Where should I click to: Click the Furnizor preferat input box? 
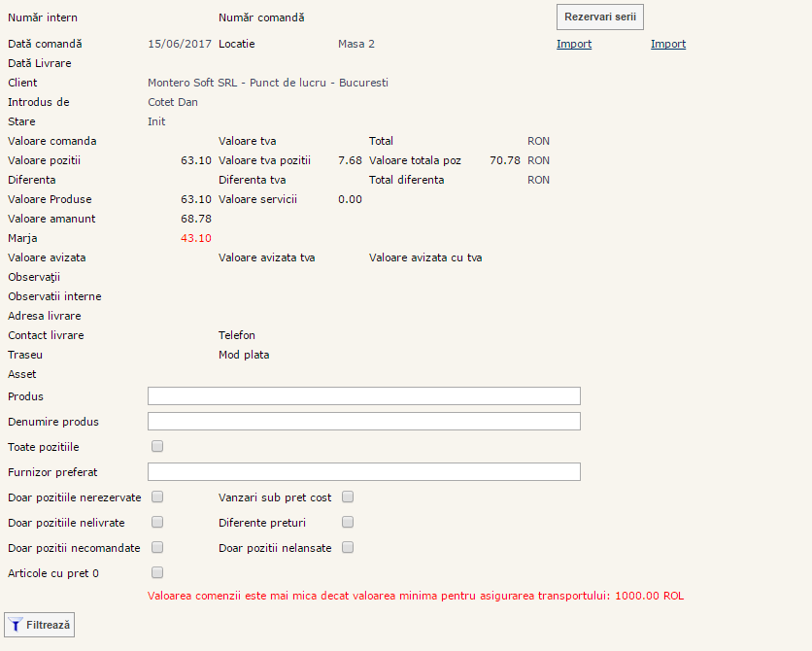(x=363, y=472)
